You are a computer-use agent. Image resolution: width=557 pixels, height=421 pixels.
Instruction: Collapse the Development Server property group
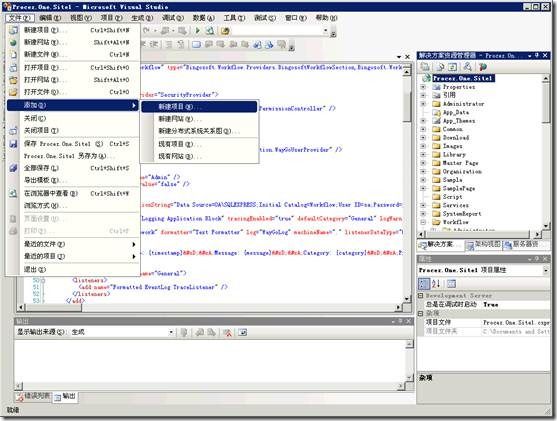[x=421, y=295]
